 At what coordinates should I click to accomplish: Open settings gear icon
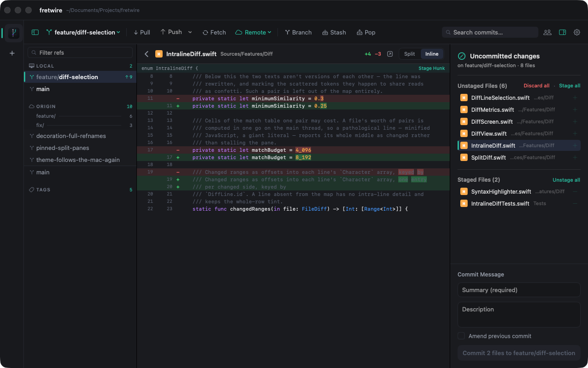tap(577, 32)
